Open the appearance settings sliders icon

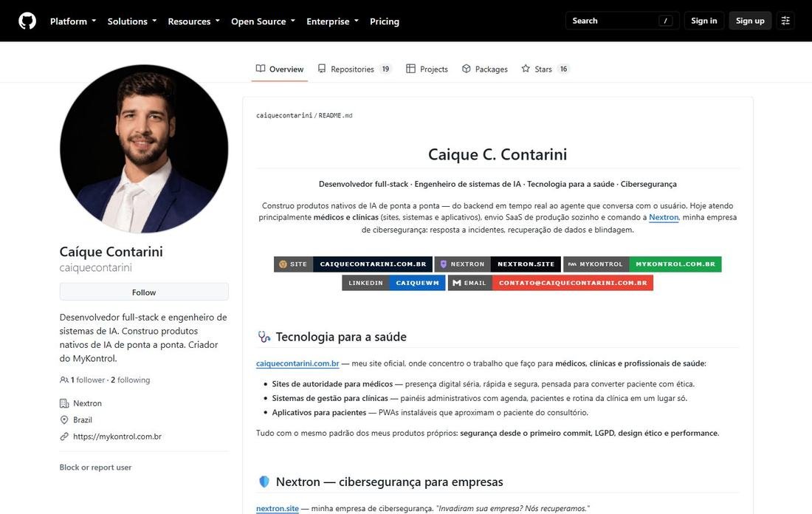tap(785, 21)
